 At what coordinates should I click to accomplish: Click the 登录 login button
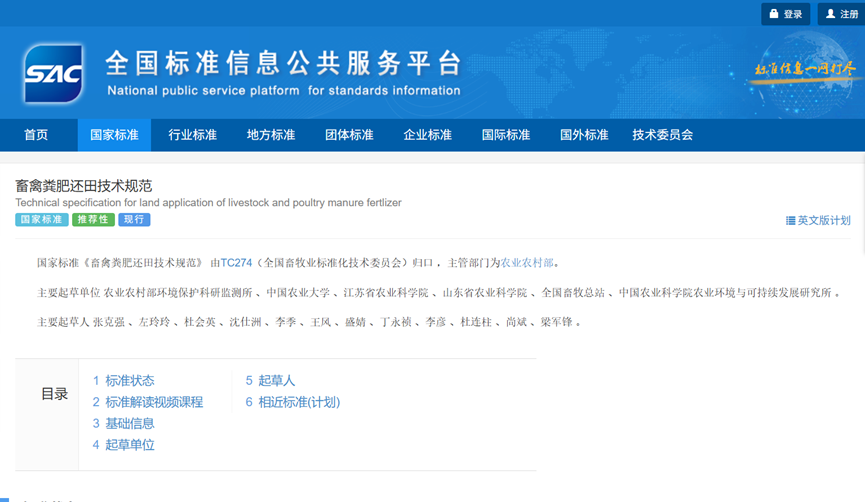coord(785,14)
